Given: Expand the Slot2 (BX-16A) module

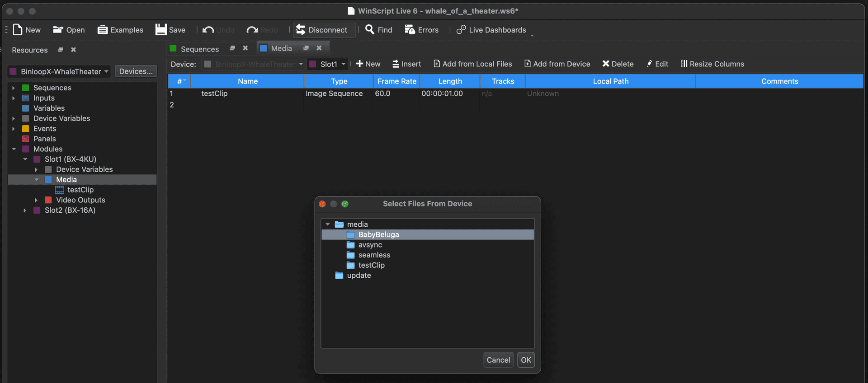Looking at the screenshot, I should [x=25, y=210].
